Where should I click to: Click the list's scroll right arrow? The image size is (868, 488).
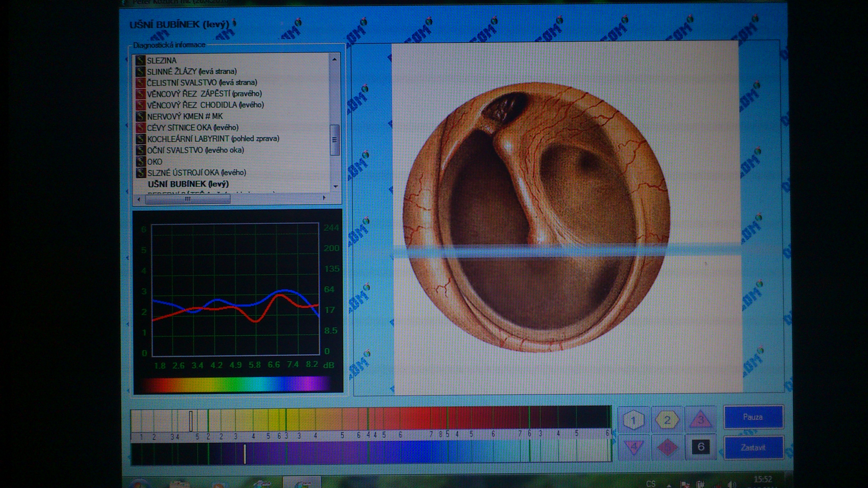(324, 198)
